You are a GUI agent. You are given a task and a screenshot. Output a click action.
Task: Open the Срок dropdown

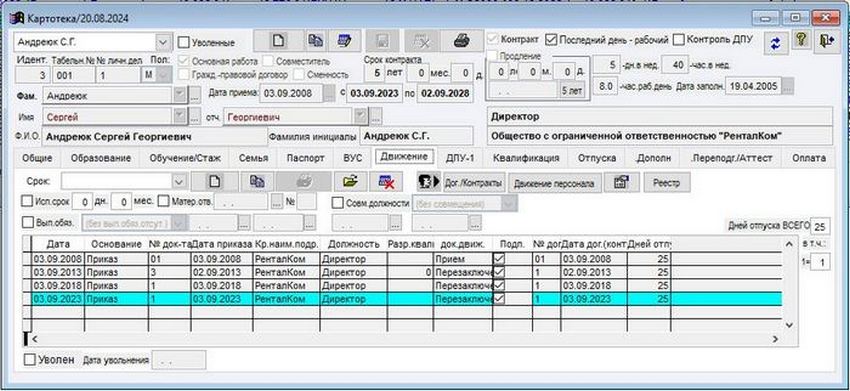[179, 181]
